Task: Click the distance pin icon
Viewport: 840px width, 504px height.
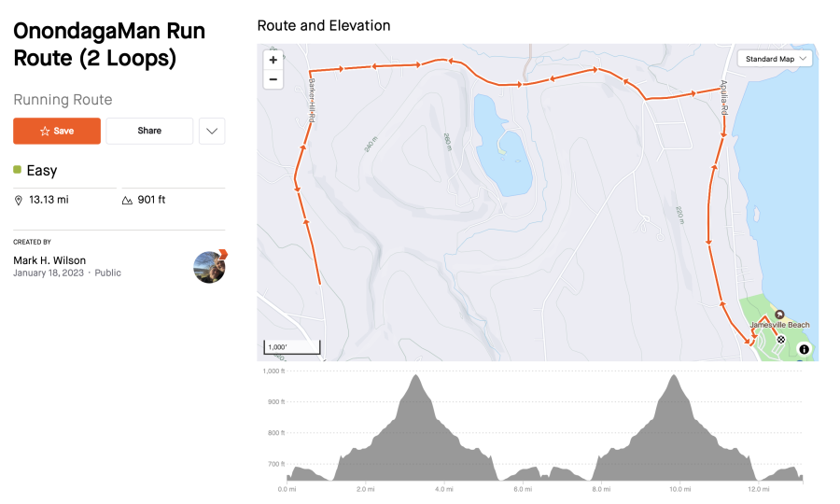Action: [x=19, y=200]
